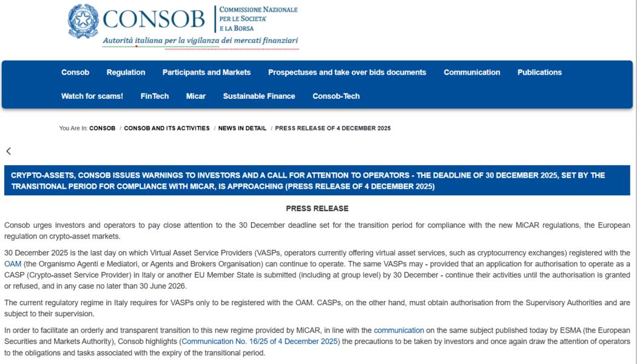Open CONSOB AND ITS ACTIVITIES breadcrumb

[x=167, y=128]
